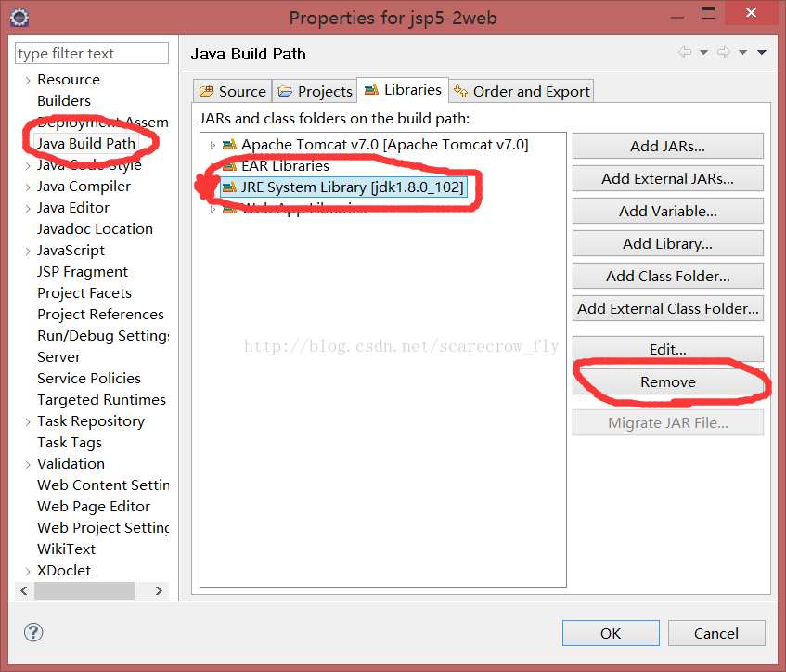Open the view menu dropdown triangle
The image size is (786, 672).
[762, 52]
